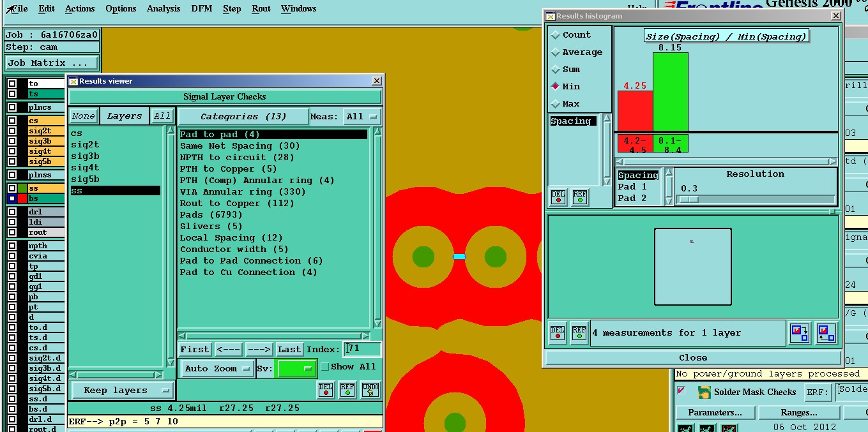This screenshot has height=432, width=868.
Task: Click Last result button
Action: pos(289,350)
